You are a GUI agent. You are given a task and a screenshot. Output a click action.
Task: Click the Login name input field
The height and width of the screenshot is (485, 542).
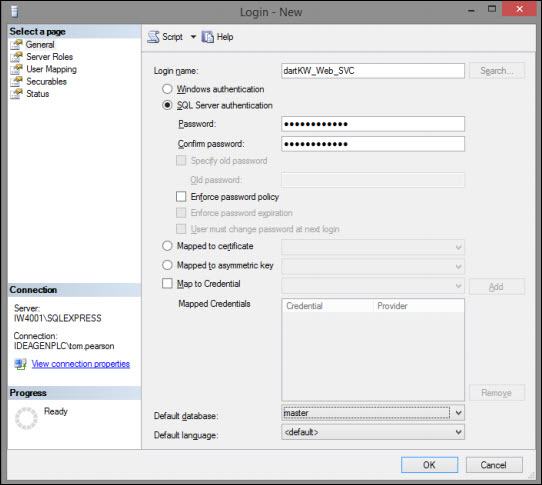coord(373,71)
